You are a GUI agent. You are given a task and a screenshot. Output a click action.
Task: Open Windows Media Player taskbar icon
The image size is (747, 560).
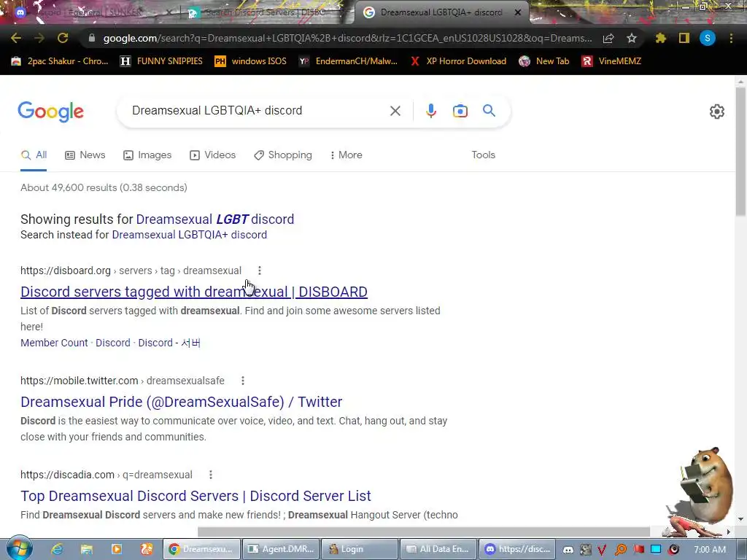click(x=116, y=549)
